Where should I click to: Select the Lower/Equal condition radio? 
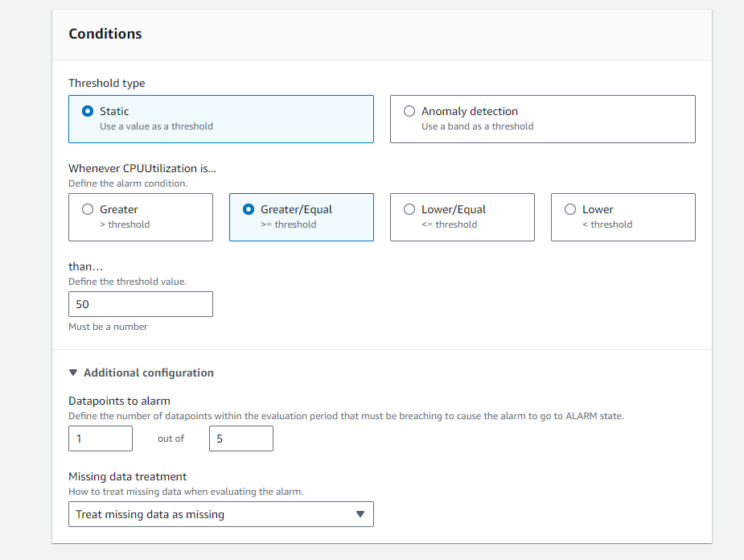click(409, 209)
